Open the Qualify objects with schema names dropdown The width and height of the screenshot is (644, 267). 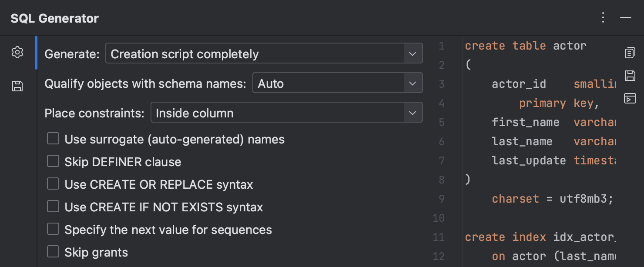pyautogui.click(x=412, y=83)
